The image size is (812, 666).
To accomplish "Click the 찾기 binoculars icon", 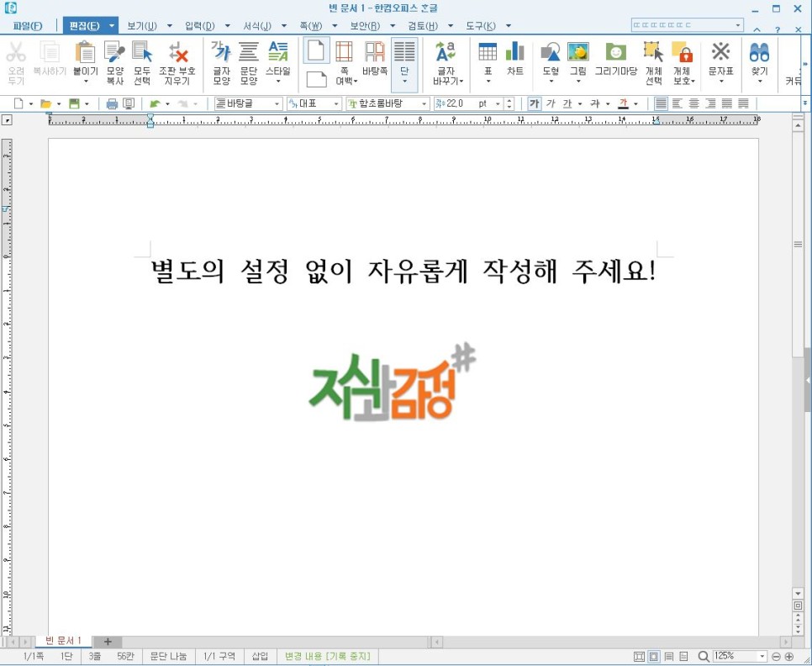I will (x=759, y=52).
